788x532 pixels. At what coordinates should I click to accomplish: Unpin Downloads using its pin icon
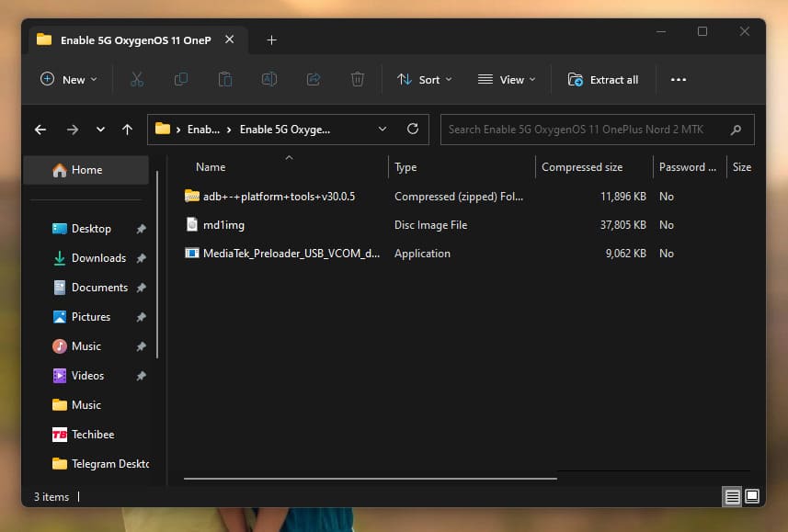(x=142, y=257)
